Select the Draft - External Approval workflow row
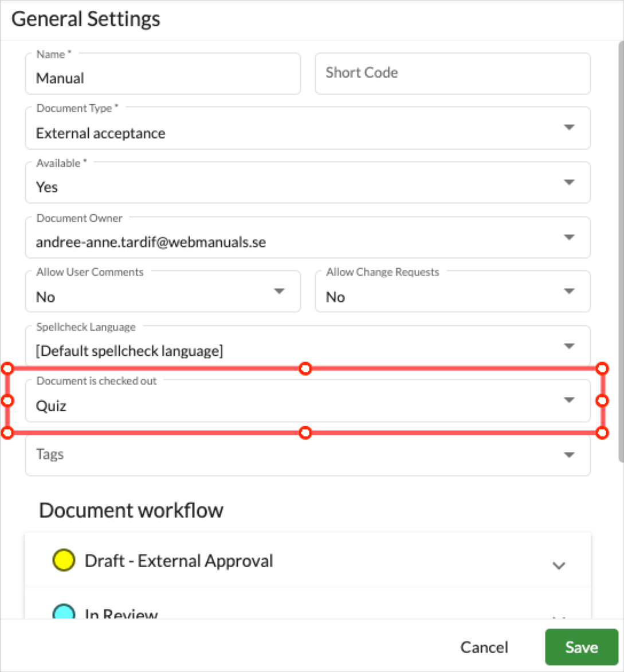 (x=308, y=560)
